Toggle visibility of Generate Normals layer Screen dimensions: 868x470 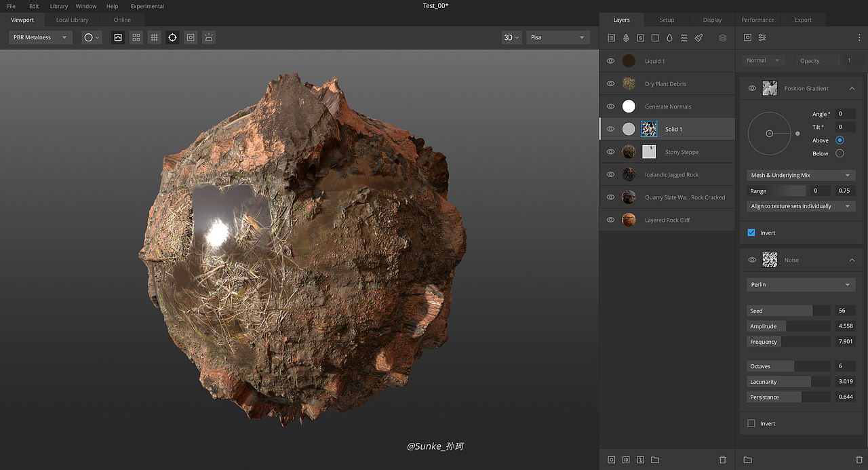pos(610,106)
